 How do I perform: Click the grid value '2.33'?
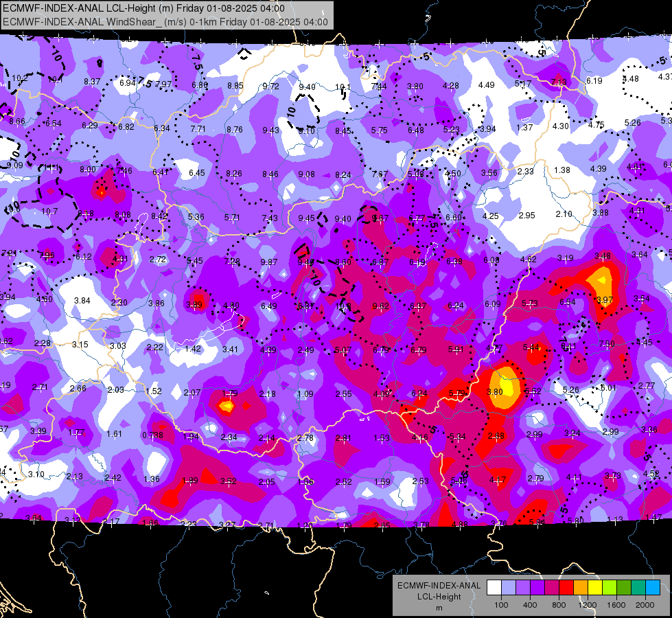[525, 171]
